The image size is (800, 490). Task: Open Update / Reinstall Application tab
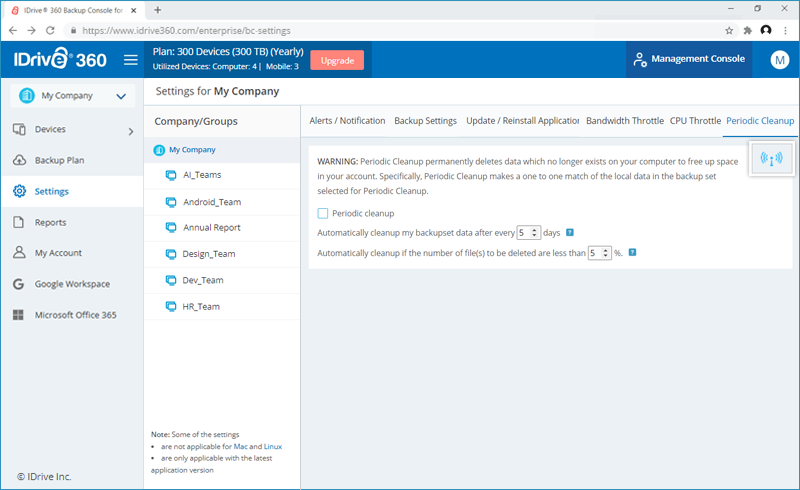(x=522, y=120)
